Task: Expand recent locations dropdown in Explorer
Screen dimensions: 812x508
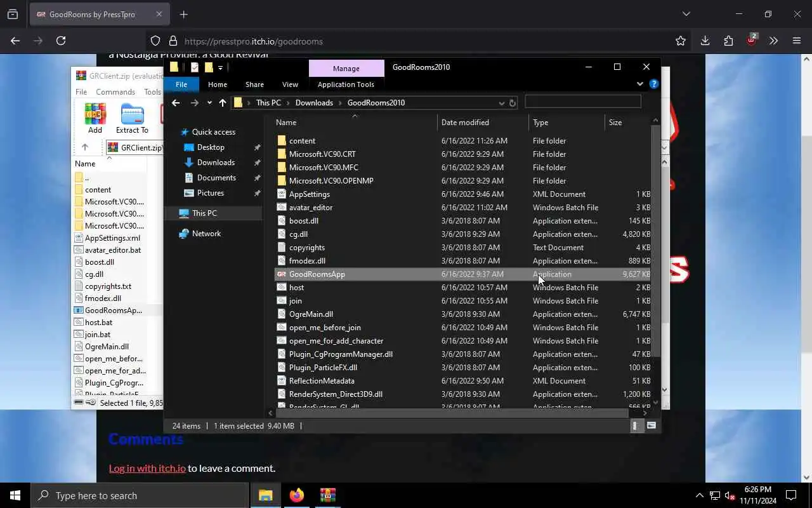Action: pos(209,103)
